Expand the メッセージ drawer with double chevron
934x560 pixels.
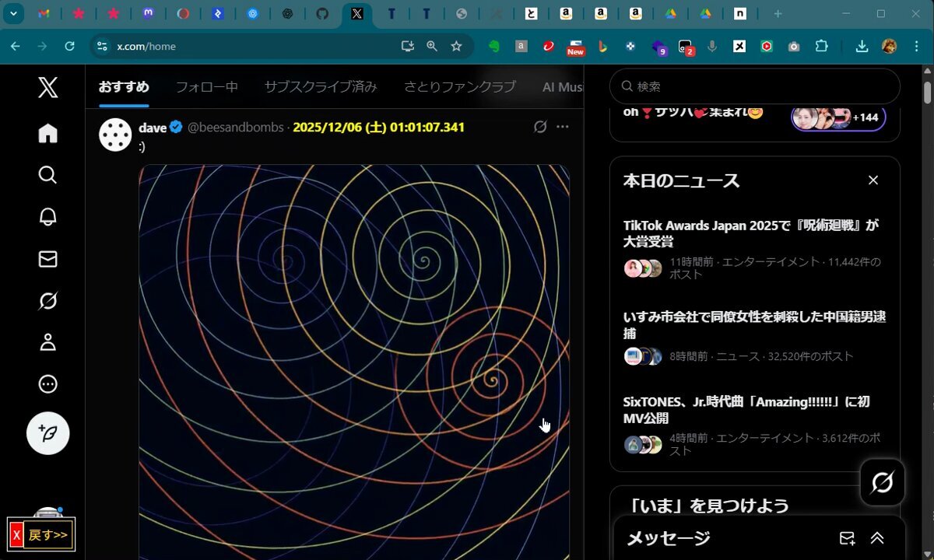(x=877, y=538)
